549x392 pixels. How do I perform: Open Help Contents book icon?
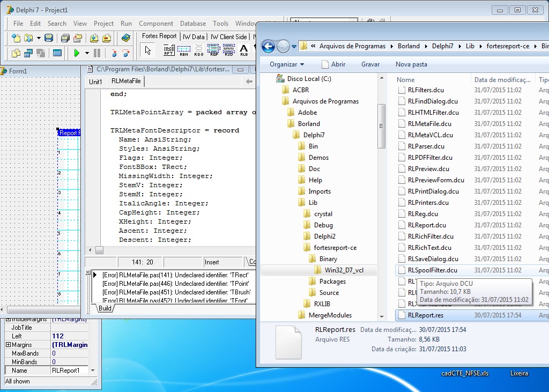125,38
